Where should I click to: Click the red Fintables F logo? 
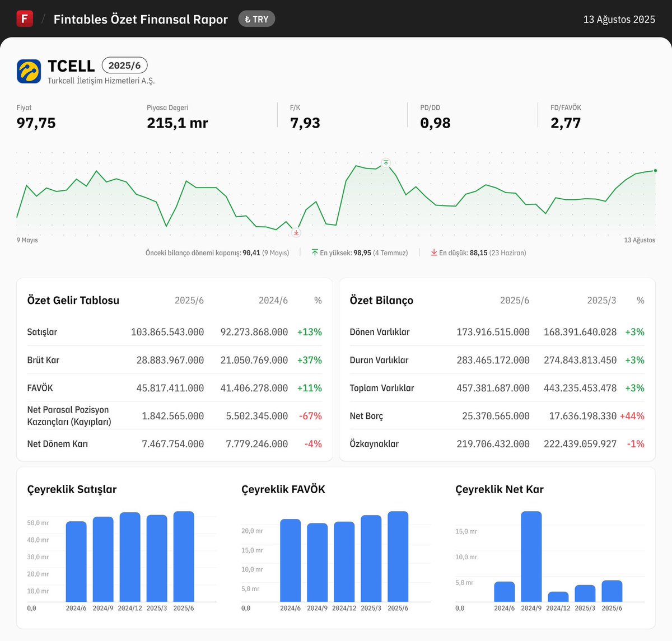pos(24,18)
